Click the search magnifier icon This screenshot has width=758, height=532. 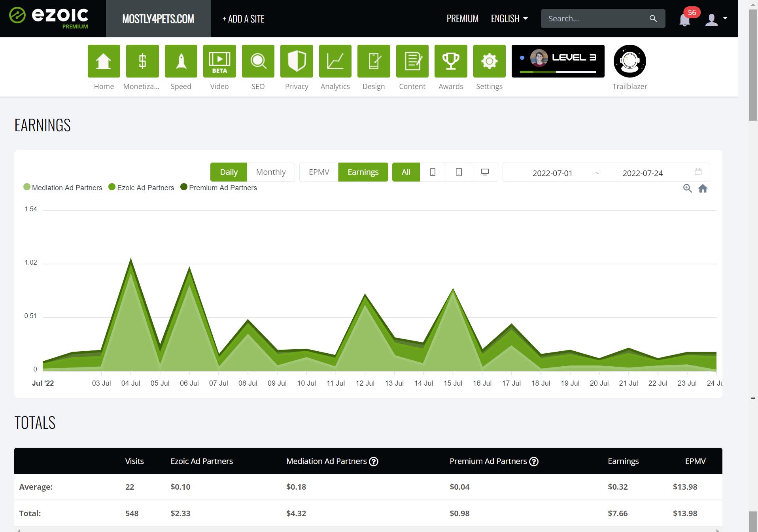tap(653, 19)
